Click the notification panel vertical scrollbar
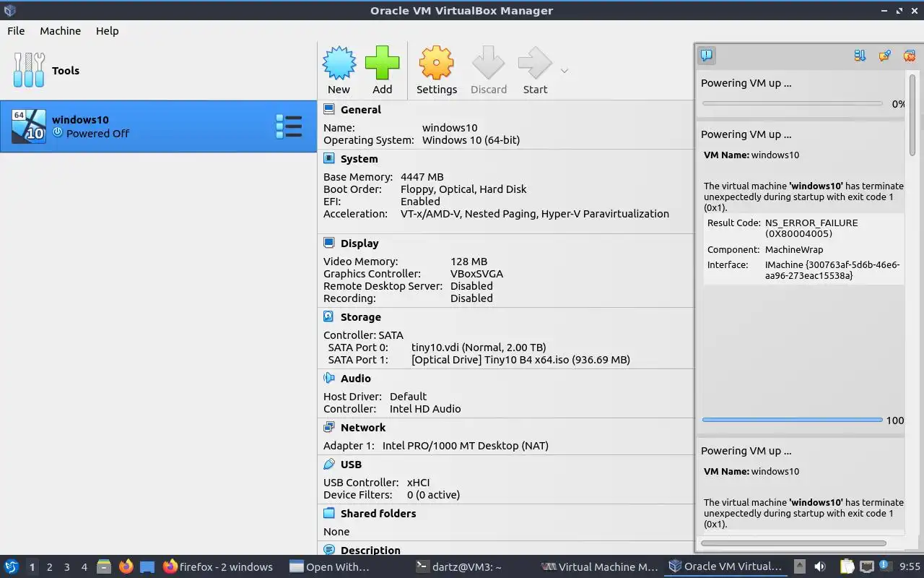Image resolution: width=924 pixels, height=578 pixels. (912, 113)
